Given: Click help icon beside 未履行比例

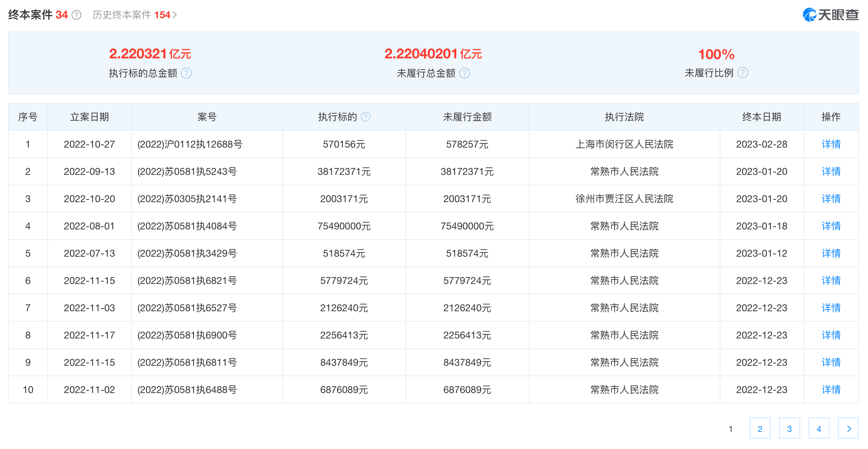Looking at the screenshot, I should tap(742, 73).
